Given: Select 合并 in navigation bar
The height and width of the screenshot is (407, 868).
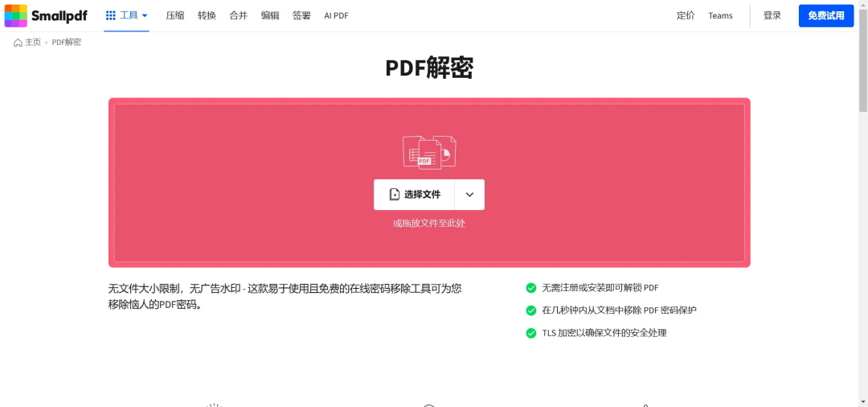Looking at the screenshot, I should coord(239,15).
